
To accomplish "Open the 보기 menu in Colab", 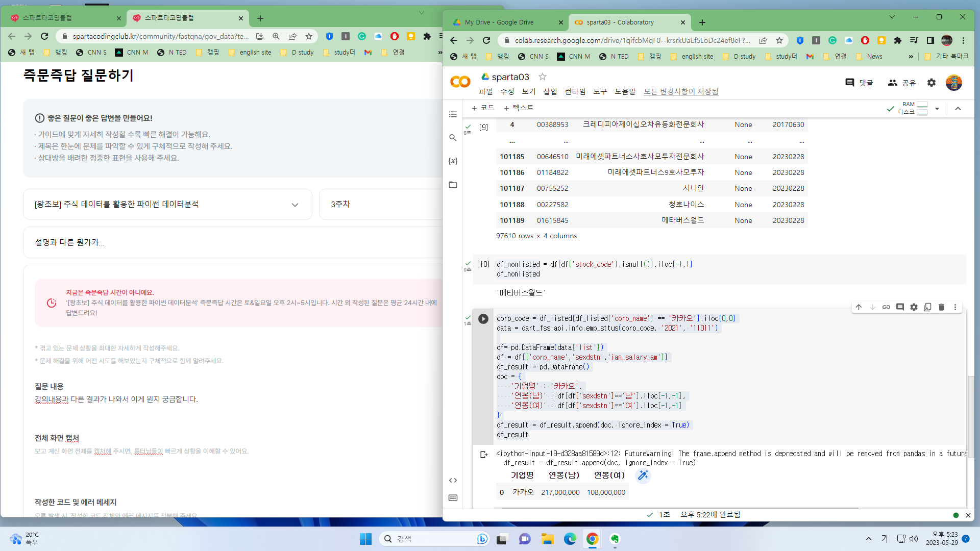I will [x=528, y=91].
